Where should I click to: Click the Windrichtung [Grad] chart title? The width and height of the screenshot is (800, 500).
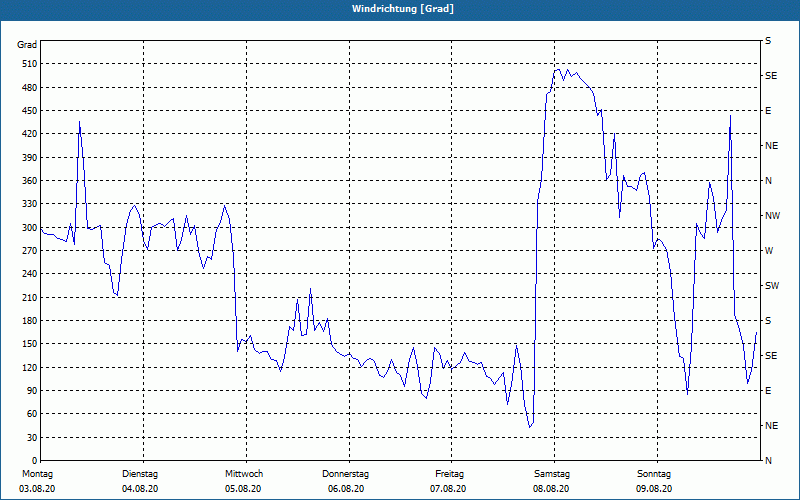tap(403, 9)
